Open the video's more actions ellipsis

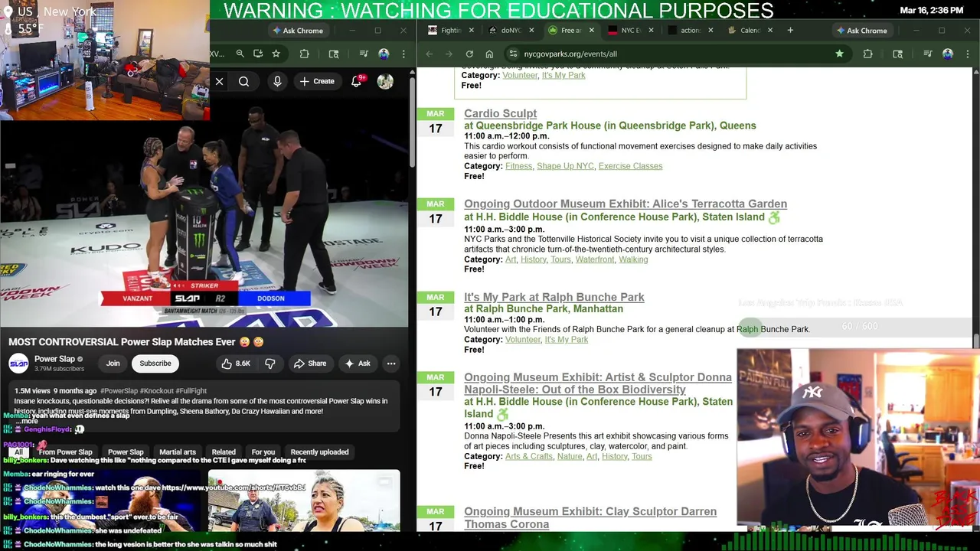391,364
